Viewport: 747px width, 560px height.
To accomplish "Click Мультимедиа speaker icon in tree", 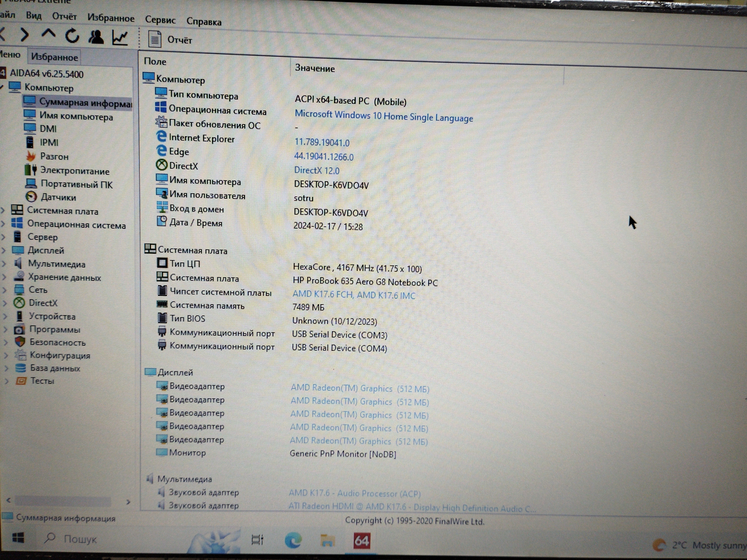I will coord(18,263).
